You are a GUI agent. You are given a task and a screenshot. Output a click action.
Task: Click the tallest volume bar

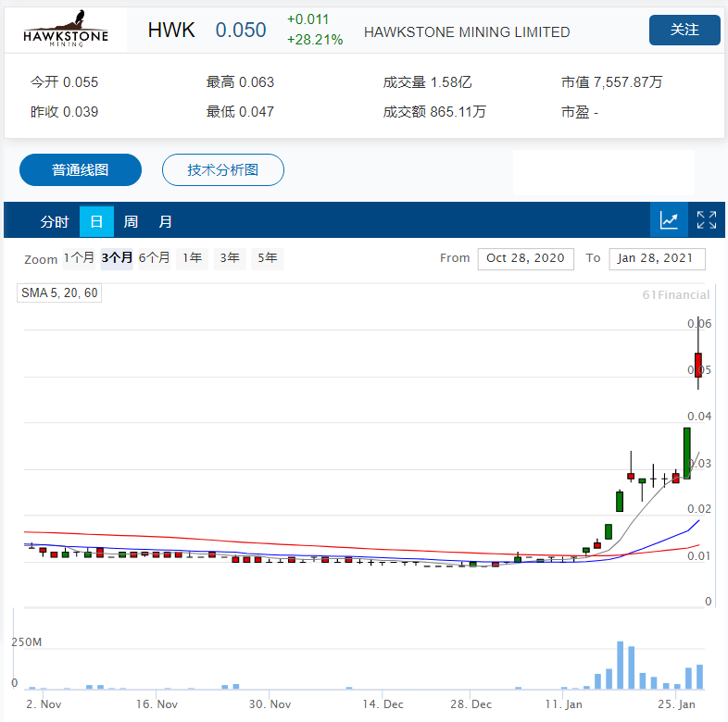(x=620, y=665)
